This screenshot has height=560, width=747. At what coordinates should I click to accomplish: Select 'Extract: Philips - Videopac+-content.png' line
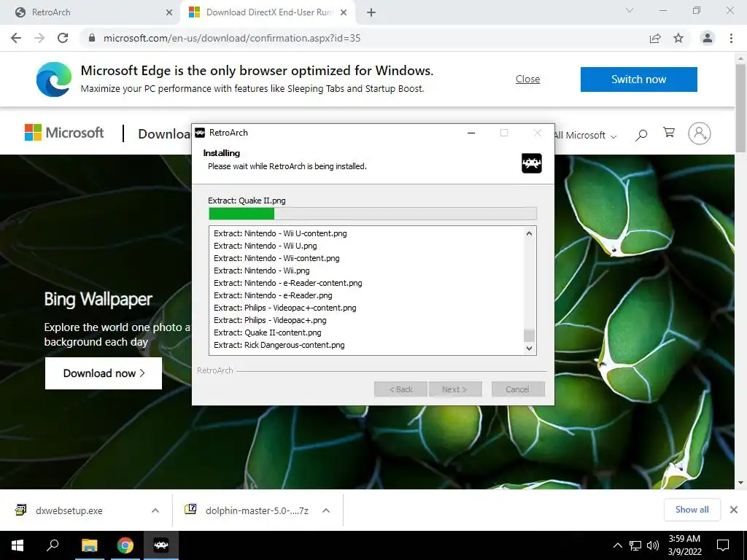pos(285,308)
